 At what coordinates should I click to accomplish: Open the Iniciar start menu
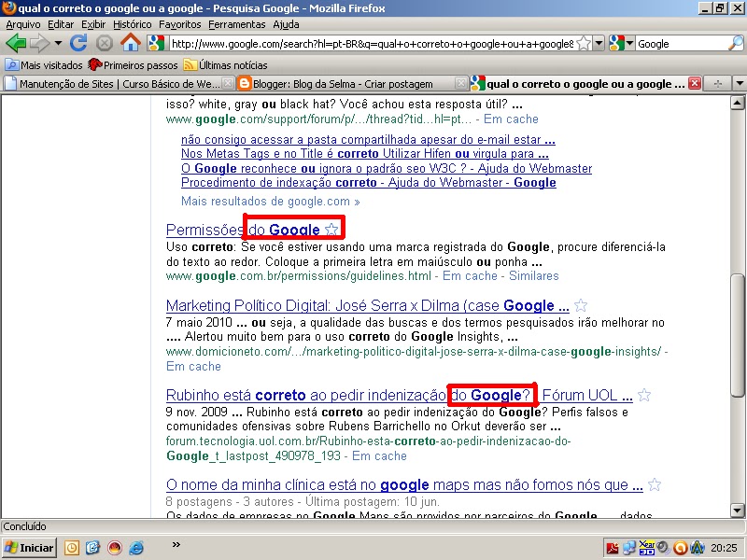29,548
